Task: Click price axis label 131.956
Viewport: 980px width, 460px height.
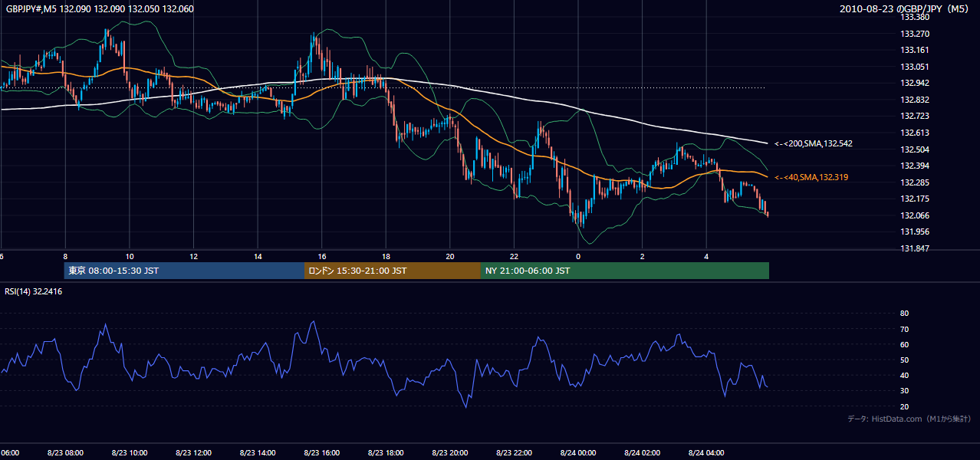Action: pyautogui.click(x=914, y=232)
